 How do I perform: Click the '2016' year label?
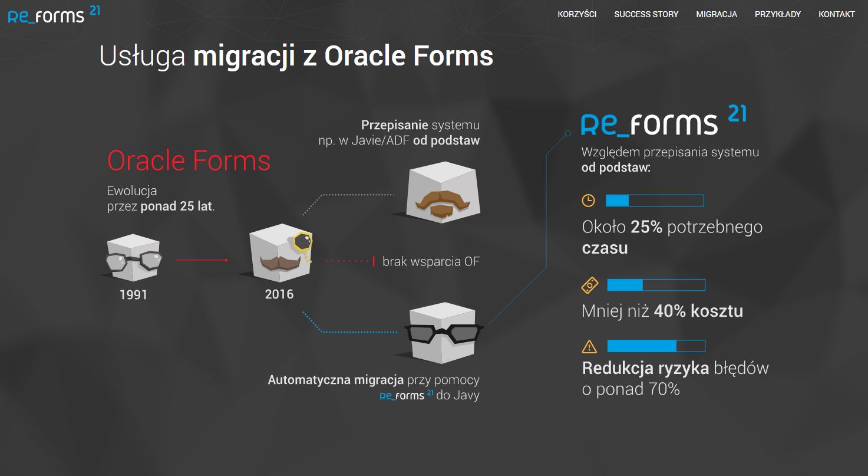coord(279,294)
